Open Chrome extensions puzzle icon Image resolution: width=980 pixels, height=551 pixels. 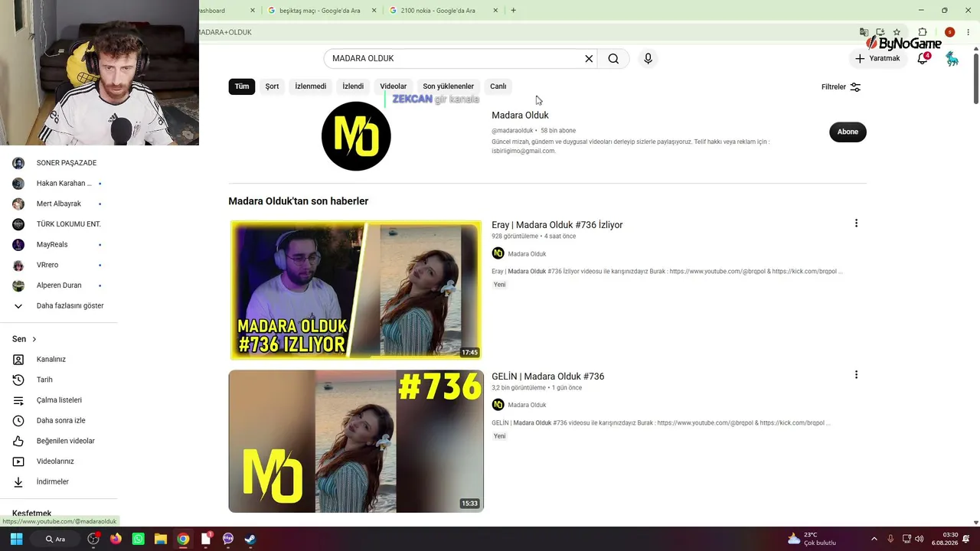tap(923, 32)
